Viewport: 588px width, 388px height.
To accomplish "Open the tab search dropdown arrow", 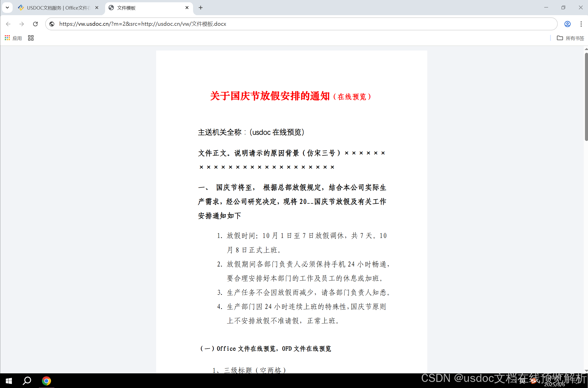I will tap(7, 8).
